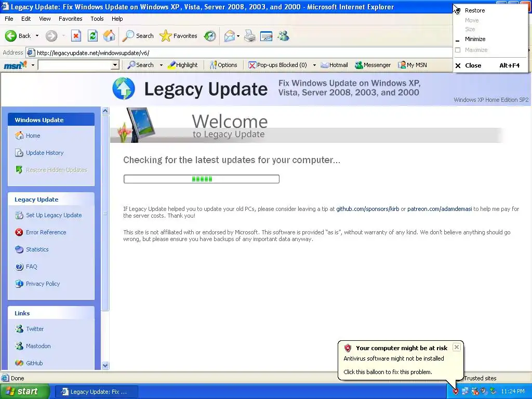Expand the msn logo dropdown arrow
This screenshot has height=399, width=532.
coord(33,65)
